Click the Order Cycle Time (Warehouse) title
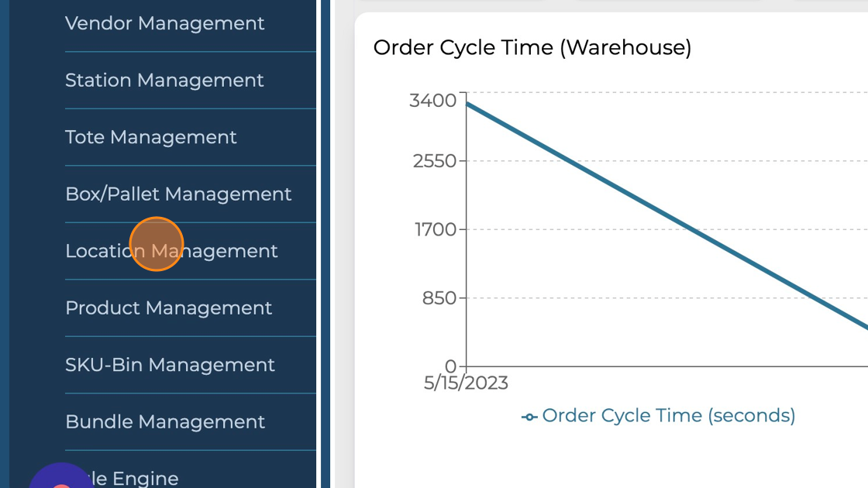This screenshot has height=488, width=868. [532, 48]
